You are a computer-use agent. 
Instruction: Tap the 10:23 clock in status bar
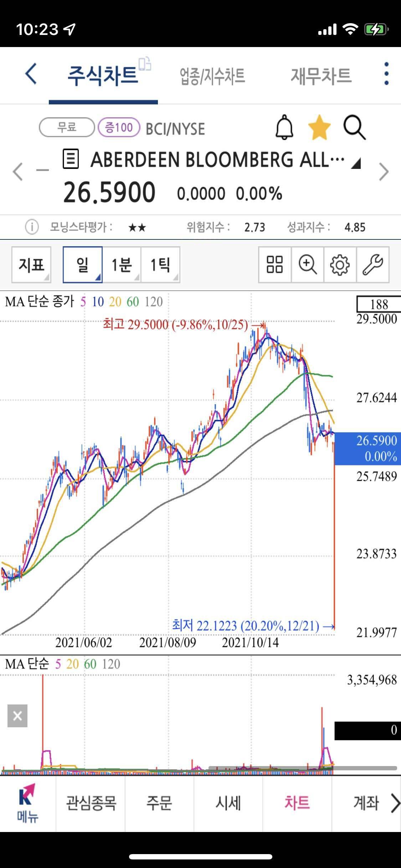37,29
